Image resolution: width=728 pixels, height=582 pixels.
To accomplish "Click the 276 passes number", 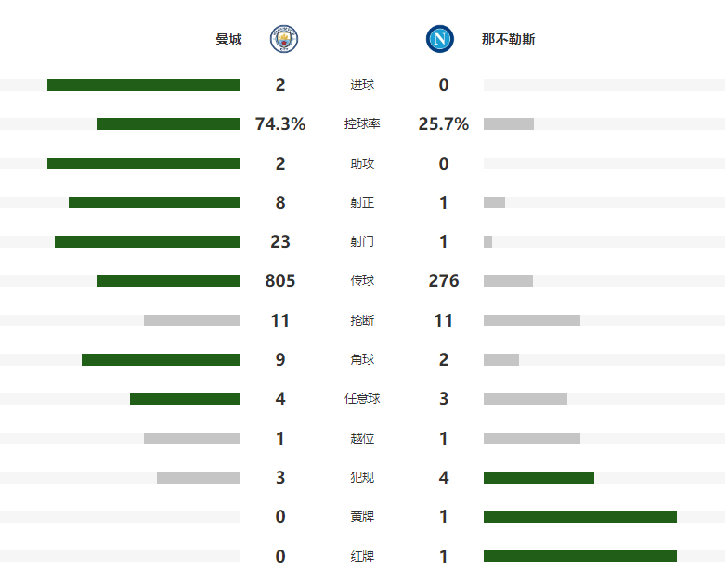I will (444, 281).
